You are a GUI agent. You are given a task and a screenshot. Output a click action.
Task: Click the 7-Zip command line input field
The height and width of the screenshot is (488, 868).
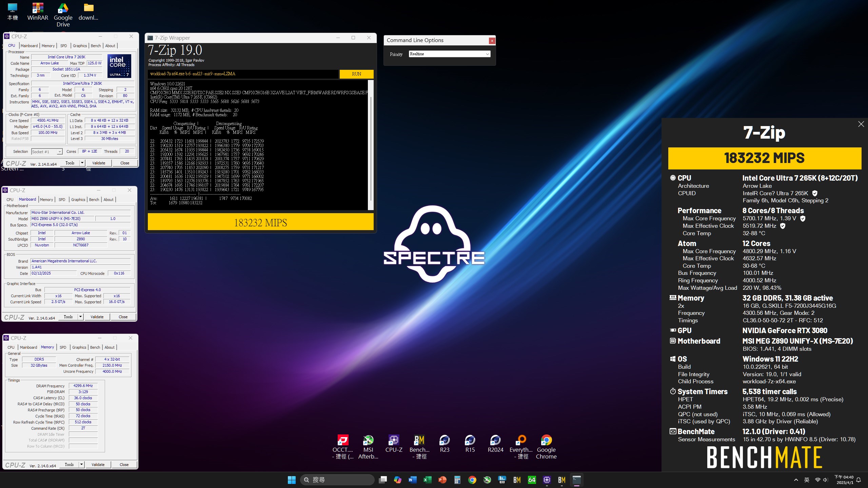tap(243, 74)
